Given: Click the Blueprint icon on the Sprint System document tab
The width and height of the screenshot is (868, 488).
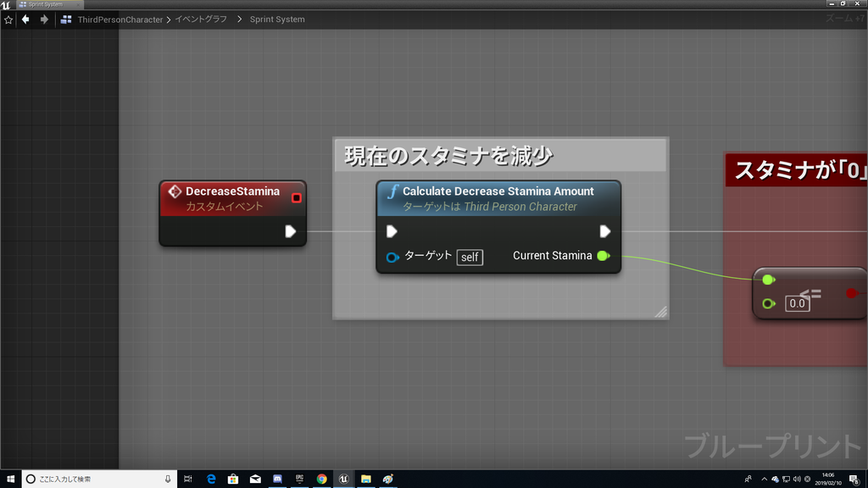Looking at the screenshot, I should pos(24,3).
